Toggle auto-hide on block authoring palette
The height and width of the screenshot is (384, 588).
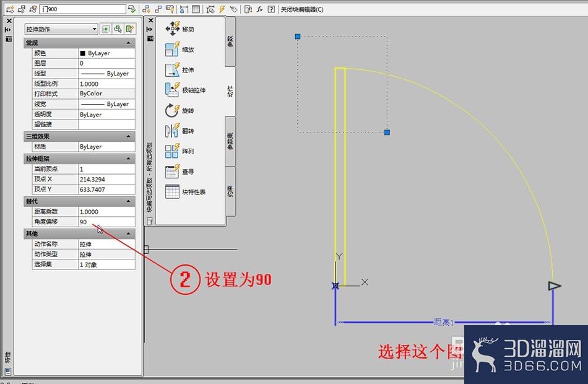coord(150,29)
